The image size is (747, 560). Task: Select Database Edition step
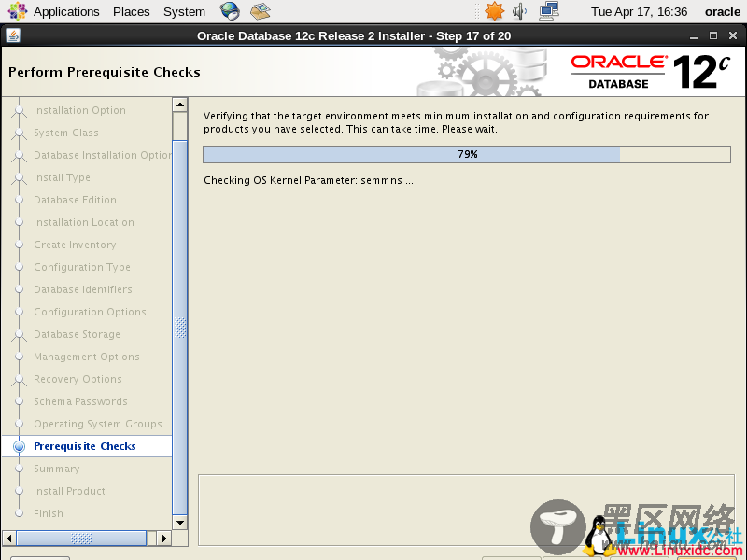pyautogui.click(x=75, y=200)
